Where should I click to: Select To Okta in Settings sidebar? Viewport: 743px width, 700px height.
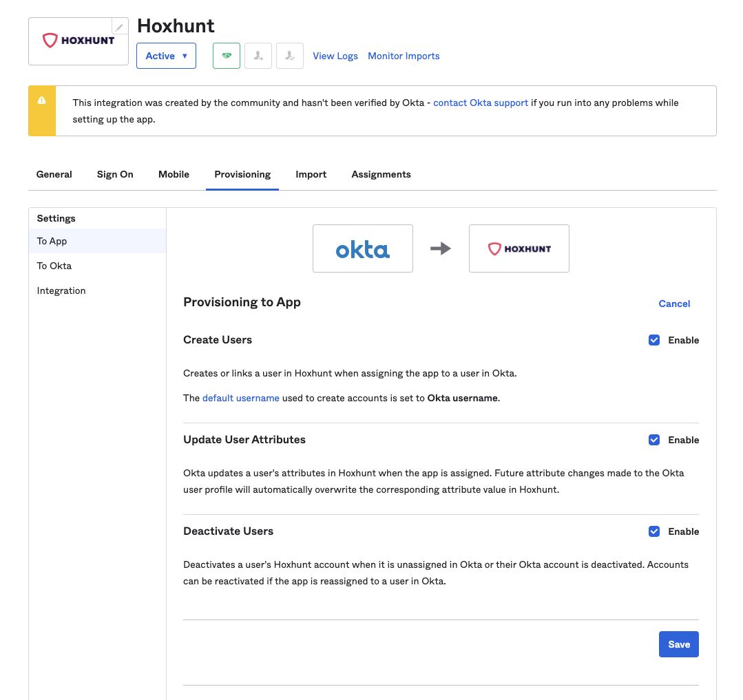click(x=98, y=266)
